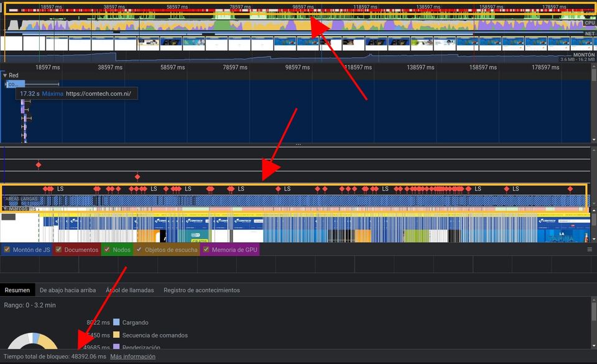Switch to the Resumen tab
Screen dimensions: 597x364
17,290
